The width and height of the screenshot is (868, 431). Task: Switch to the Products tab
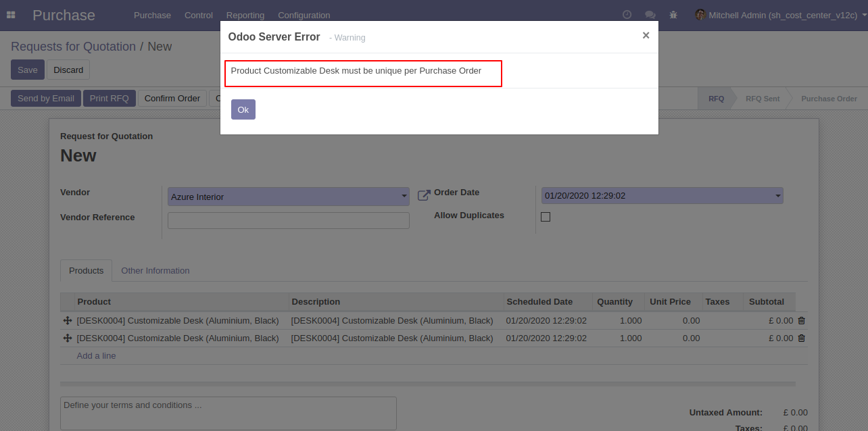pos(87,271)
